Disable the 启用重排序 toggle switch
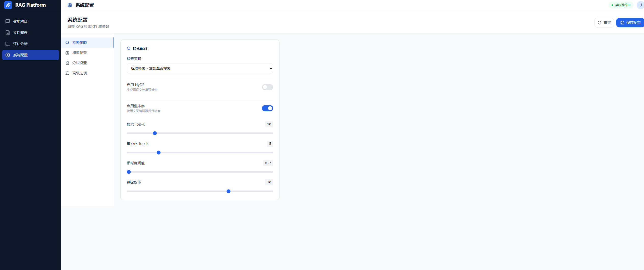644x270 pixels. pos(268,108)
